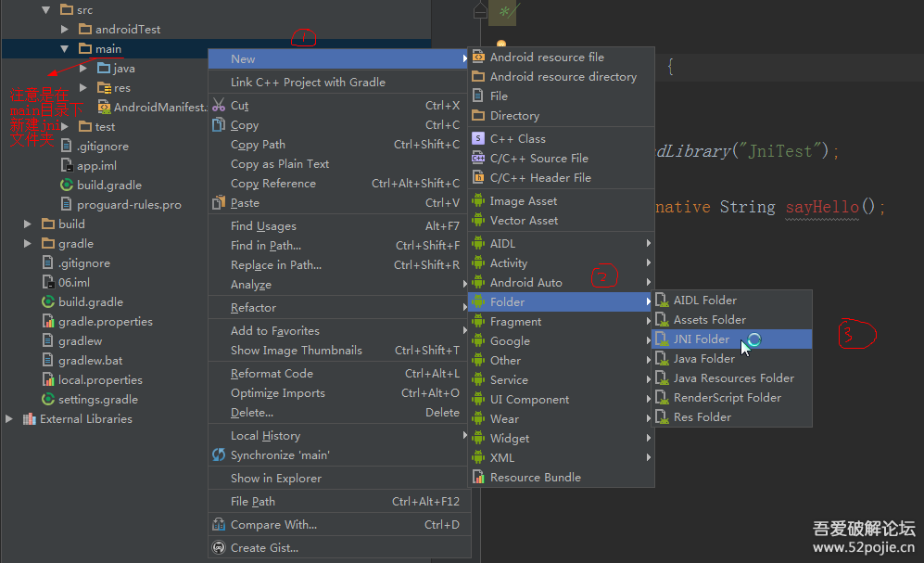Expand the res folder arrow
924x563 pixels.
click(83, 87)
